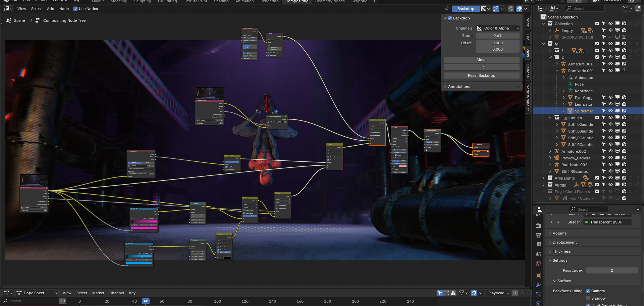Screen dimensions: 644x306
Task: Click the Transparent BSDF shader field
Action: (x=607, y=222)
